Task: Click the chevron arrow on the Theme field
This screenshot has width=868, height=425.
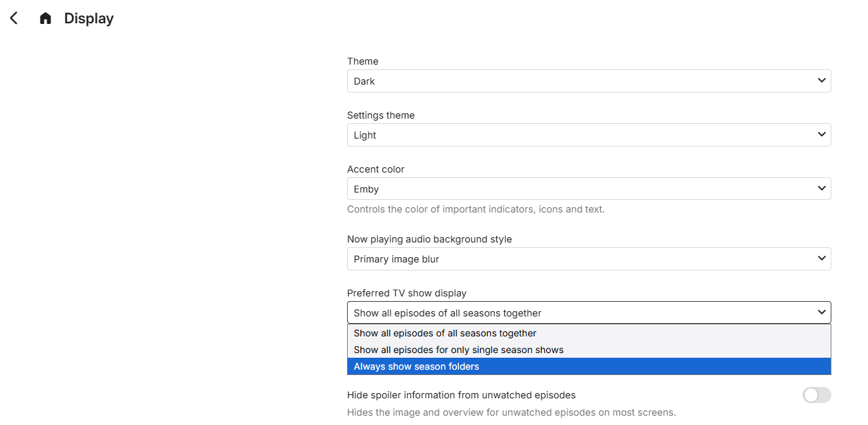Action: (821, 81)
